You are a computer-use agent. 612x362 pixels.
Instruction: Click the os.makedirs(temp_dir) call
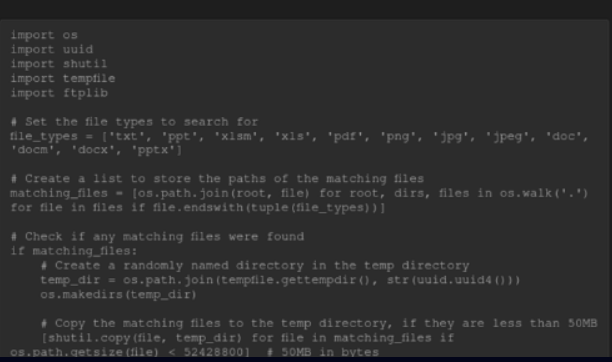tap(118, 294)
